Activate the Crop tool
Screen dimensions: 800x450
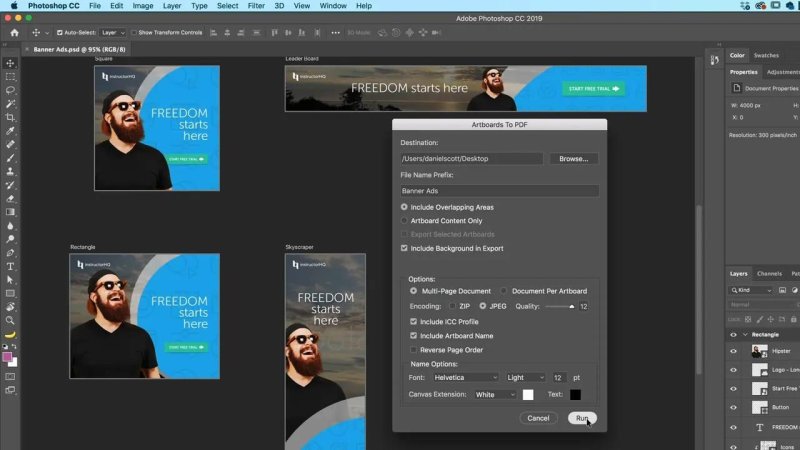(10, 117)
